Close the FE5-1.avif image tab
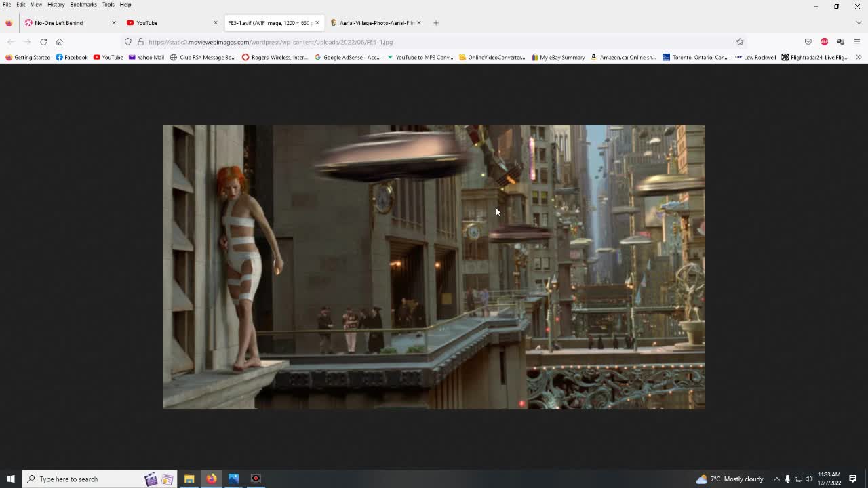Image resolution: width=868 pixels, height=488 pixels. tap(317, 23)
